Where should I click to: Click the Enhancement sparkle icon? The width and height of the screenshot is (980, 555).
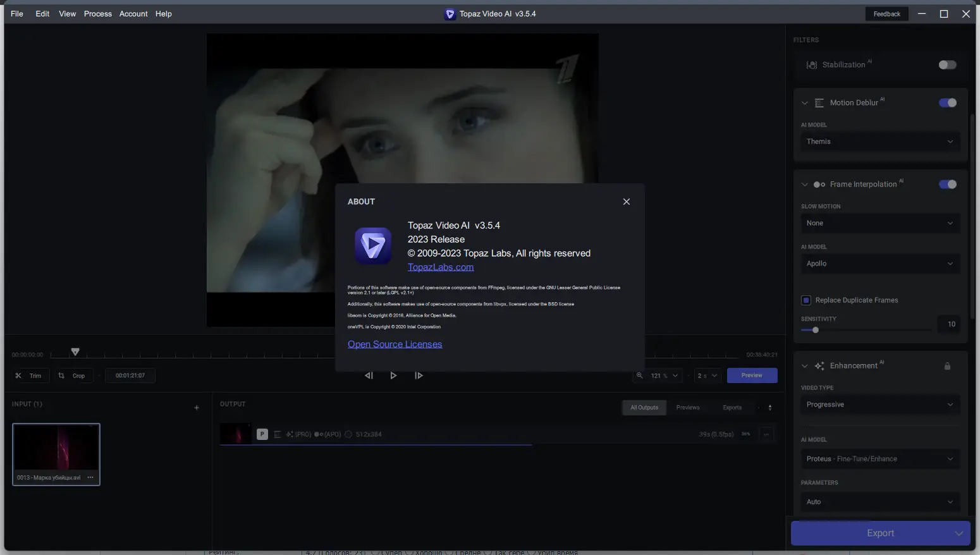click(819, 366)
